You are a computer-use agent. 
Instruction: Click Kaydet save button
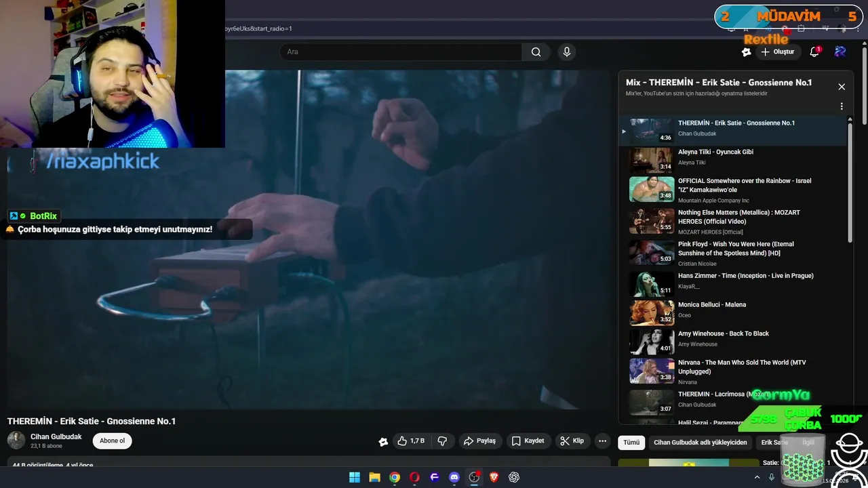click(528, 441)
